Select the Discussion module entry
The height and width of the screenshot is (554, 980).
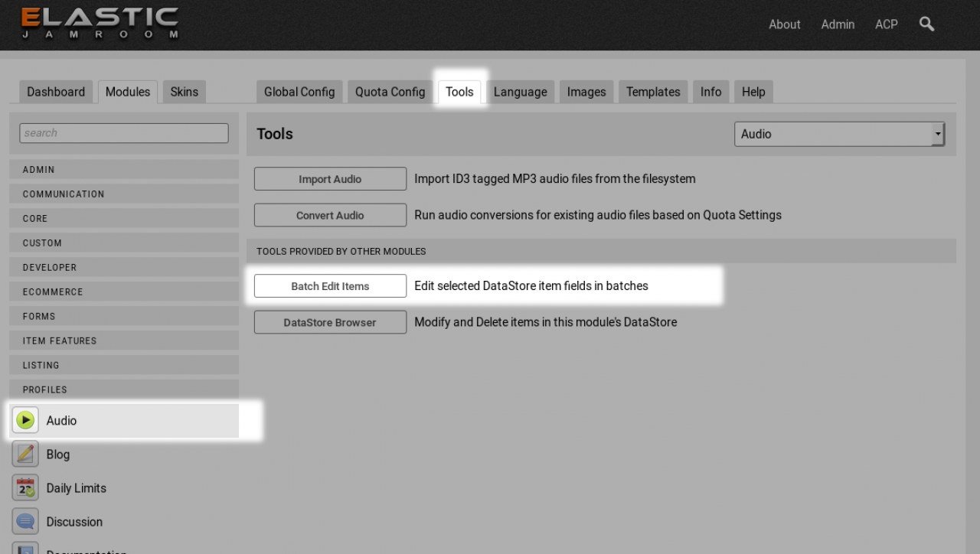click(124, 521)
